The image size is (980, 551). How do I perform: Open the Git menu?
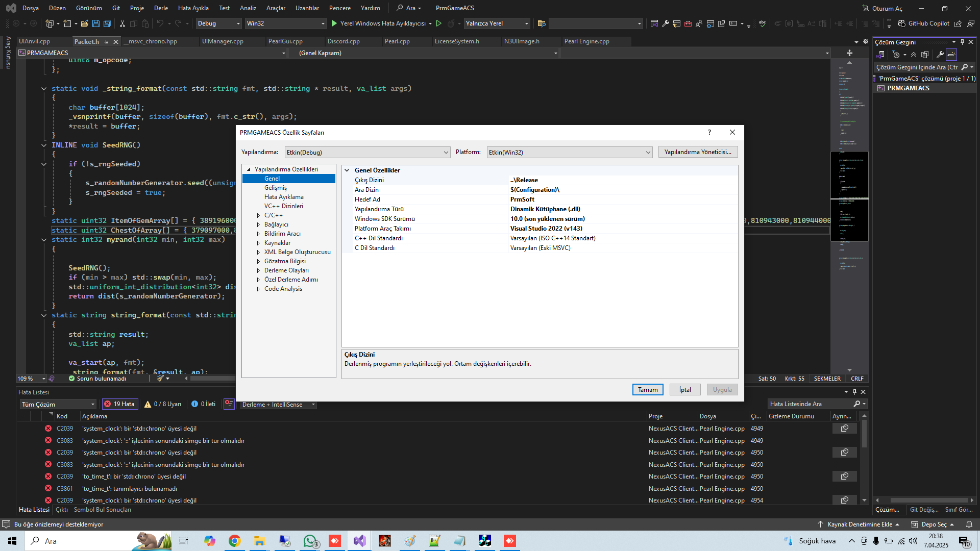(116, 8)
